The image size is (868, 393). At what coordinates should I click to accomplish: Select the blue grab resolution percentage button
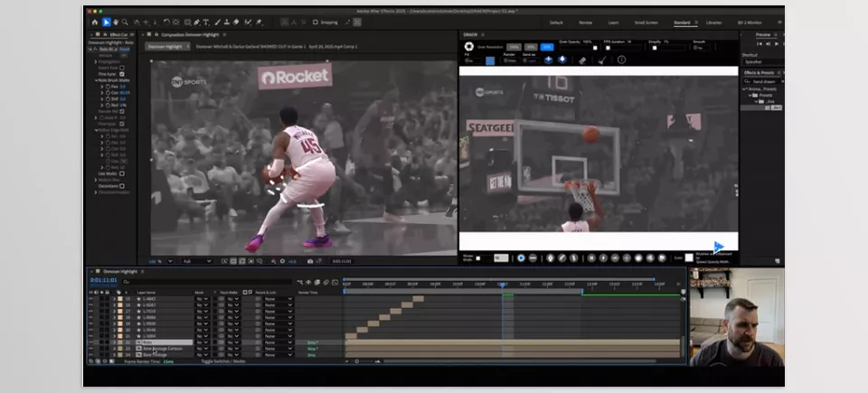click(547, 47)
